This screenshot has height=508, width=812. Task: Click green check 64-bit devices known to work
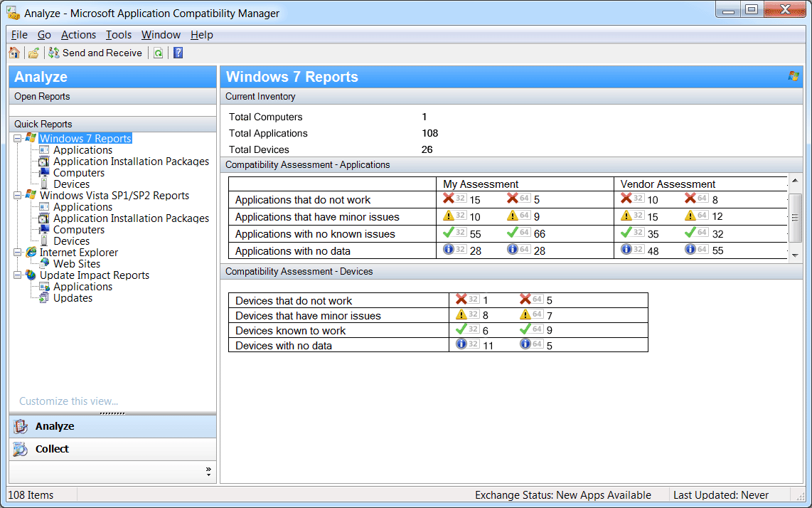(x=525, y=329)
